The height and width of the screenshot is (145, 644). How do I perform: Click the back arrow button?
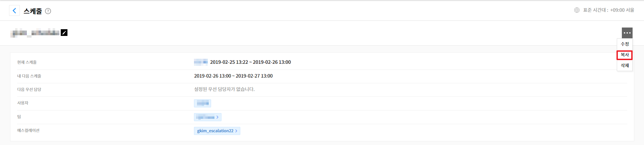[14, 11]
